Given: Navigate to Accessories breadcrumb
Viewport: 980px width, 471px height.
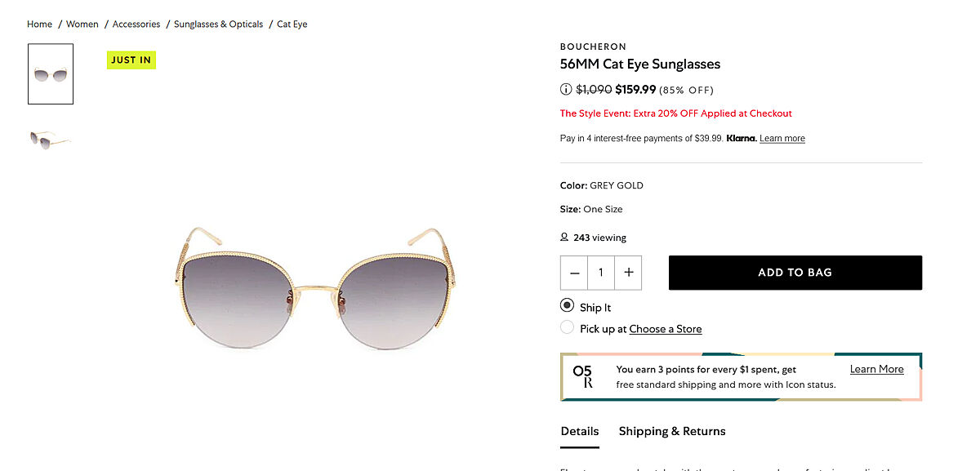Looking at the screenshot, I should coord(136,24).
